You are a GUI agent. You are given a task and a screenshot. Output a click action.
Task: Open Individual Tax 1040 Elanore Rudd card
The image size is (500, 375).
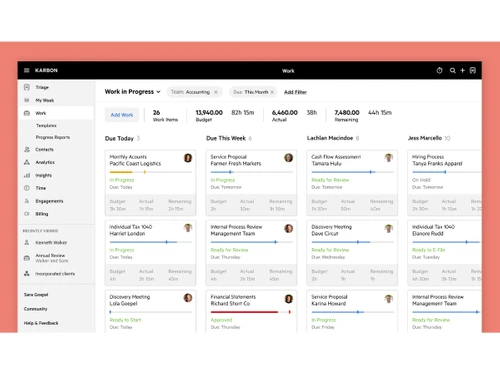[444, 253]
